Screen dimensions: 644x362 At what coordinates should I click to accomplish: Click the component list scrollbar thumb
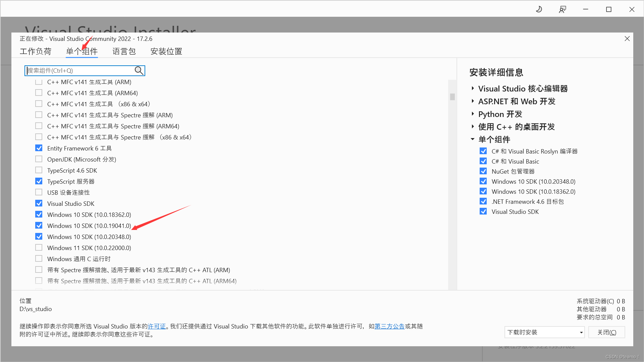click(452, 97)
